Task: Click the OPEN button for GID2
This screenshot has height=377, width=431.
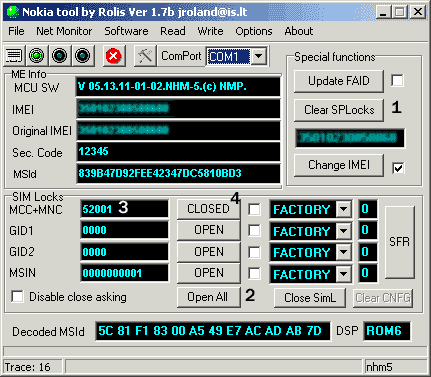Action: (x=208, y=252)
